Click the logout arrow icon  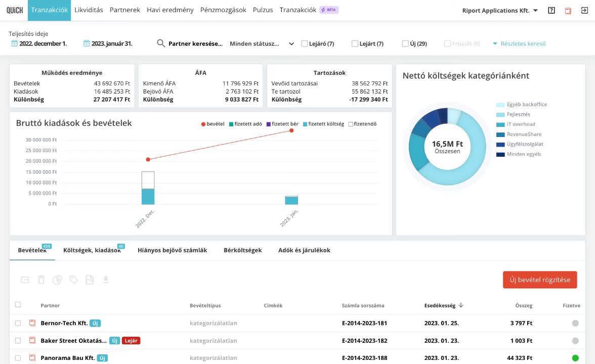click(584, 11)
